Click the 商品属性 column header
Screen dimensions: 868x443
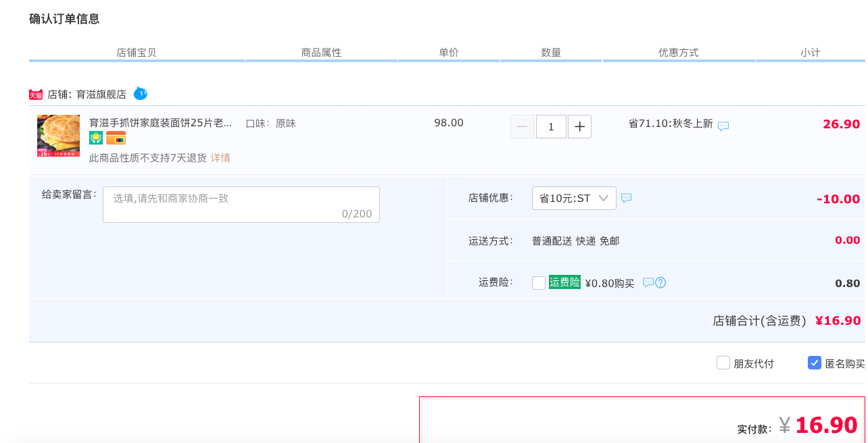321,52
